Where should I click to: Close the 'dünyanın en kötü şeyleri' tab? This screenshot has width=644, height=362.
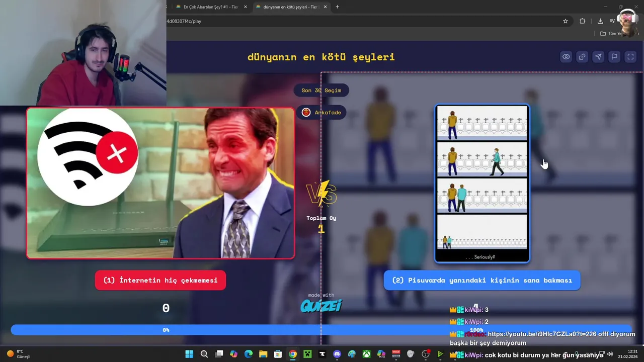(326, 7)
